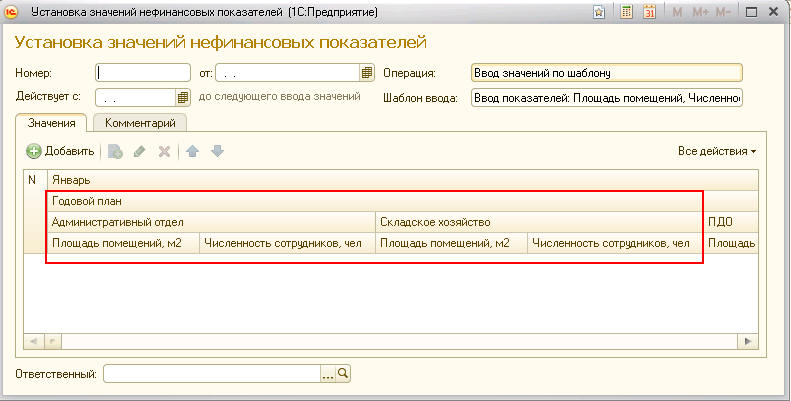Screen dimensions: 791x401
Task: Copy row icon in table toolbar
Action: (116, 151)
